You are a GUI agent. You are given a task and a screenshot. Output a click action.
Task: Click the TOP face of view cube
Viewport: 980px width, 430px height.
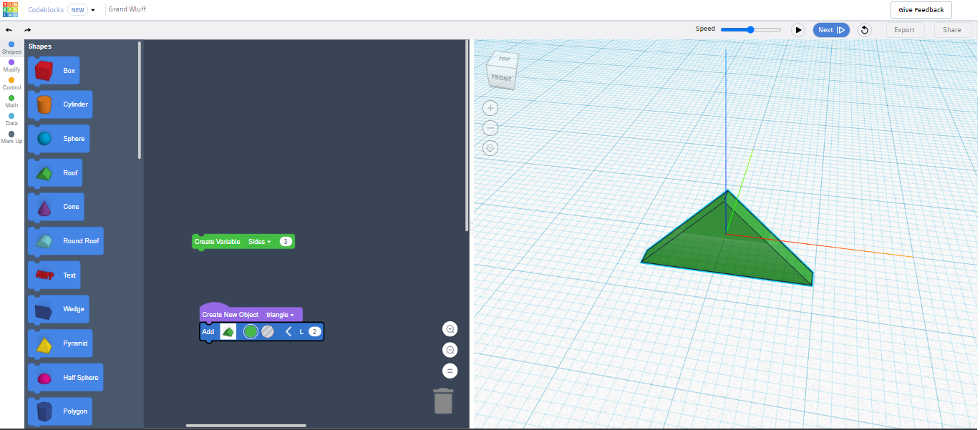pos(504,59)
